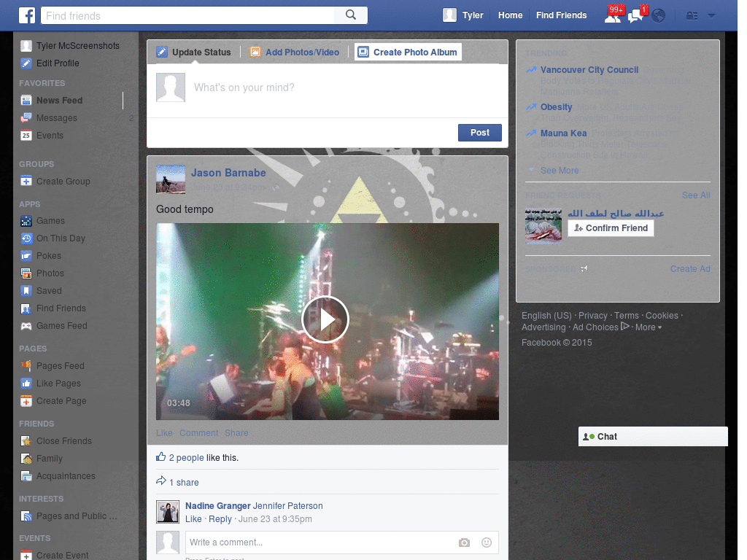Click Comment under the video post

pos(198,433)
